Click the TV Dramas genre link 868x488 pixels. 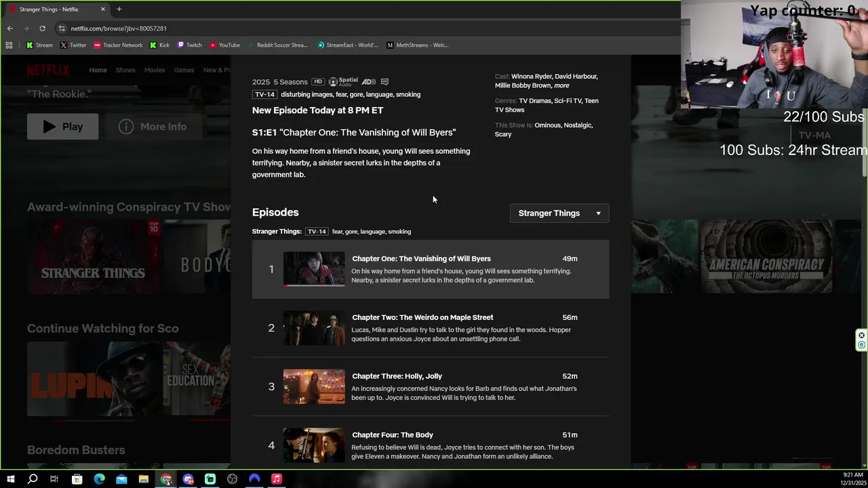point(534,101)
